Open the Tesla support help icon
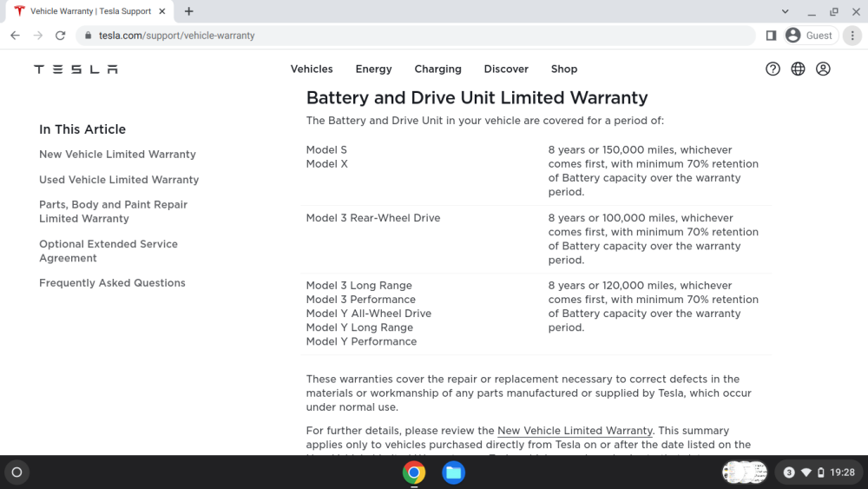868x489 pixels. coord(773,69)
